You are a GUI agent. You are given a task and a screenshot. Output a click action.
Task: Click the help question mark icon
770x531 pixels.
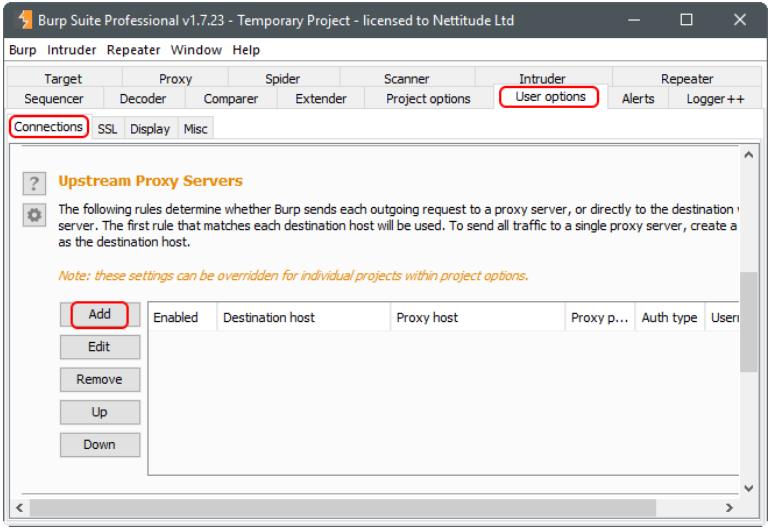35,183
